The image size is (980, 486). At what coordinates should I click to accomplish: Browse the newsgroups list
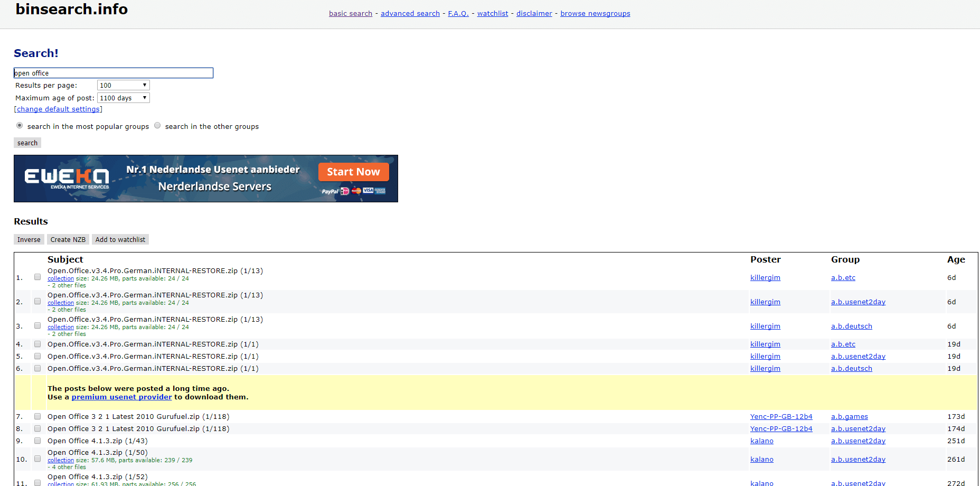point(595,13)
